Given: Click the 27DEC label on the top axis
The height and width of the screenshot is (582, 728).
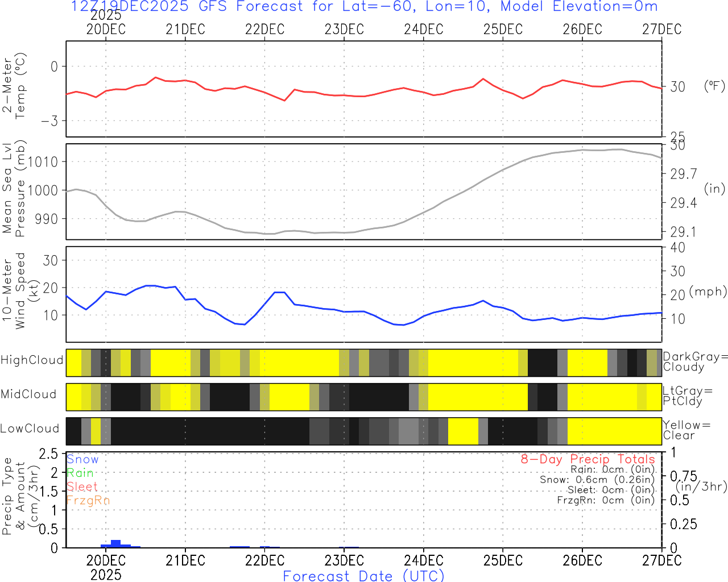Looking at the screenshot, I should click(661, 30).
